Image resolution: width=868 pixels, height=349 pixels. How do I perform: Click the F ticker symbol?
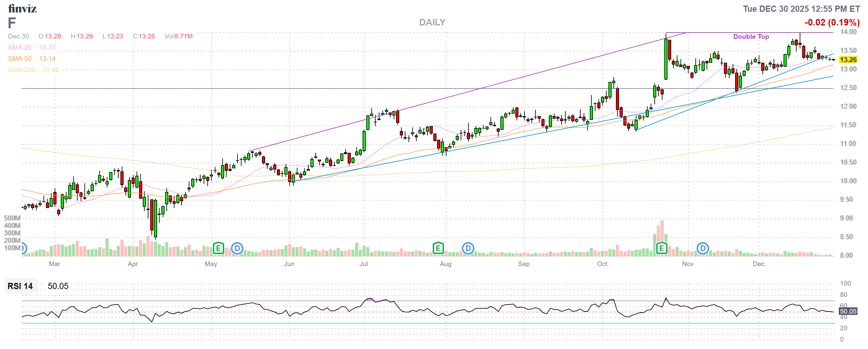11,23
